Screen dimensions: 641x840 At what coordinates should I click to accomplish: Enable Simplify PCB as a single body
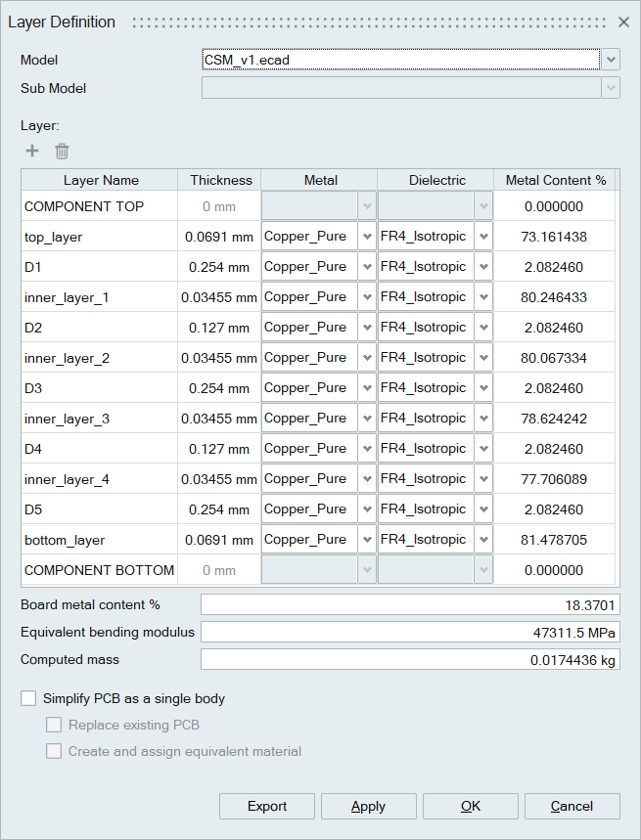click(29, 698)
